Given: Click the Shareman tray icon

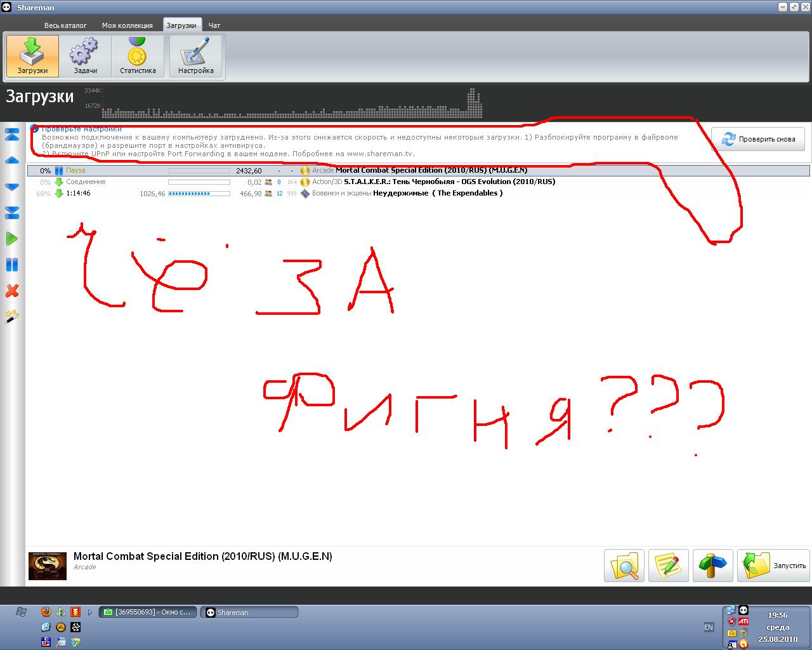Looking at the screenshot, I should point(743,610).
